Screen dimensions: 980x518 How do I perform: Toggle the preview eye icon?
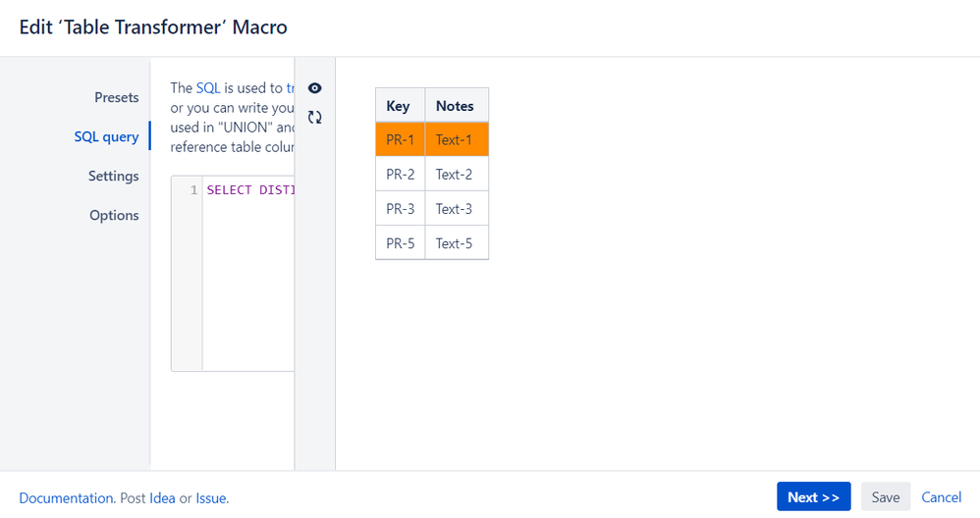click(315, 88)
